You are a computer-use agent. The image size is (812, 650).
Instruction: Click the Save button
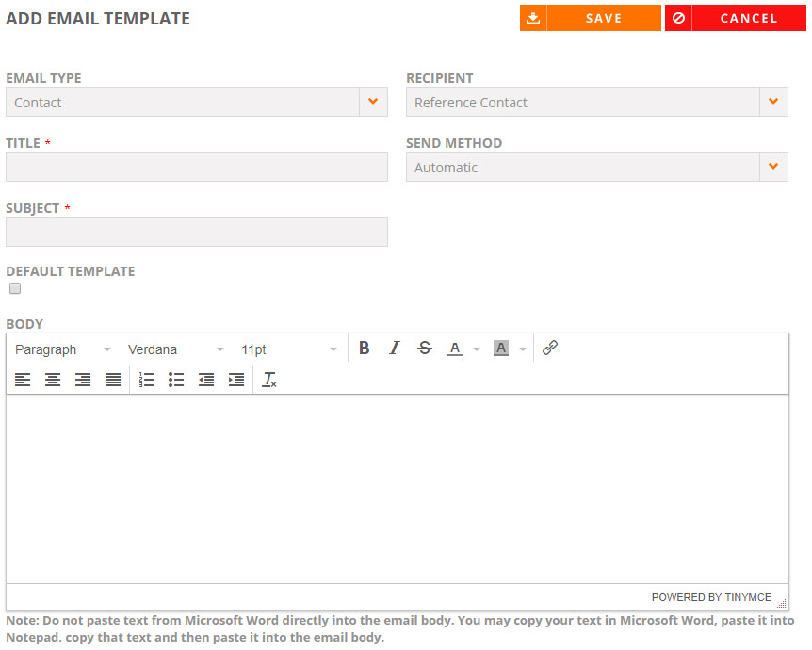[x=591, y=18]
